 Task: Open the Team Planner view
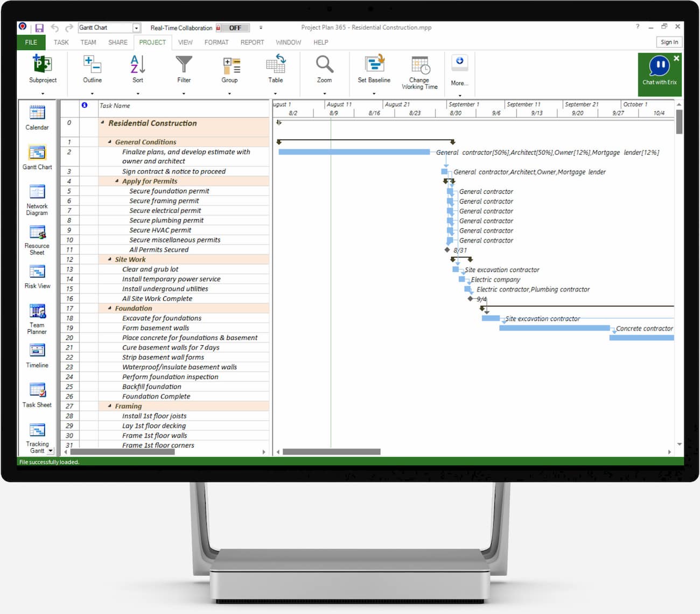[x=37, y=319]
